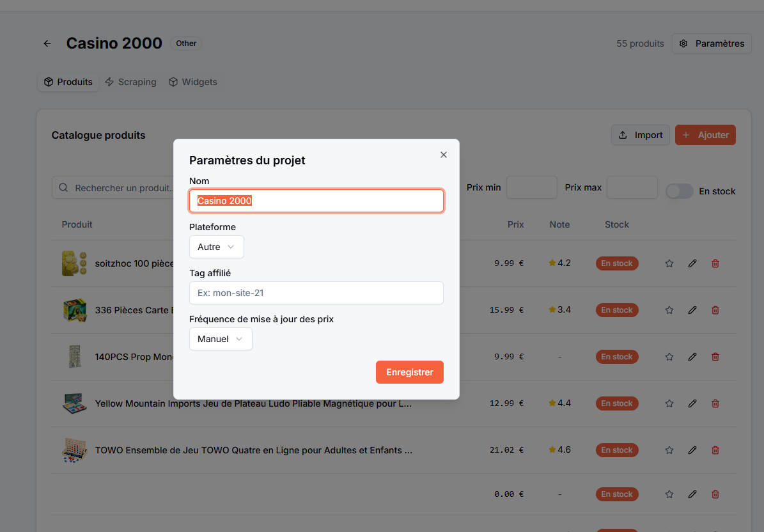The height and width of the screenshot is (532, 764).
Task: Edit the 336 Pièces Carte product
Action: pos(692,310)
